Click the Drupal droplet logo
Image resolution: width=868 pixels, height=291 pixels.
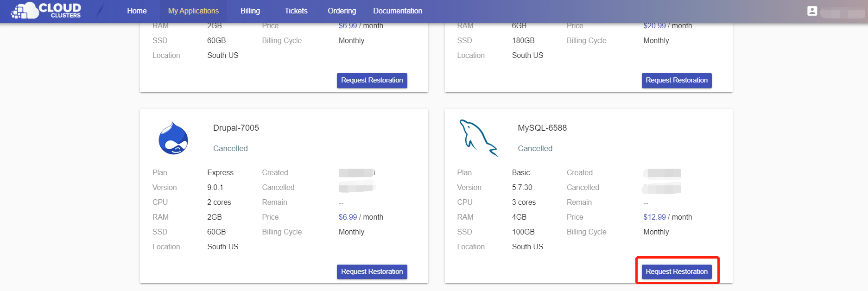[173, 138]
